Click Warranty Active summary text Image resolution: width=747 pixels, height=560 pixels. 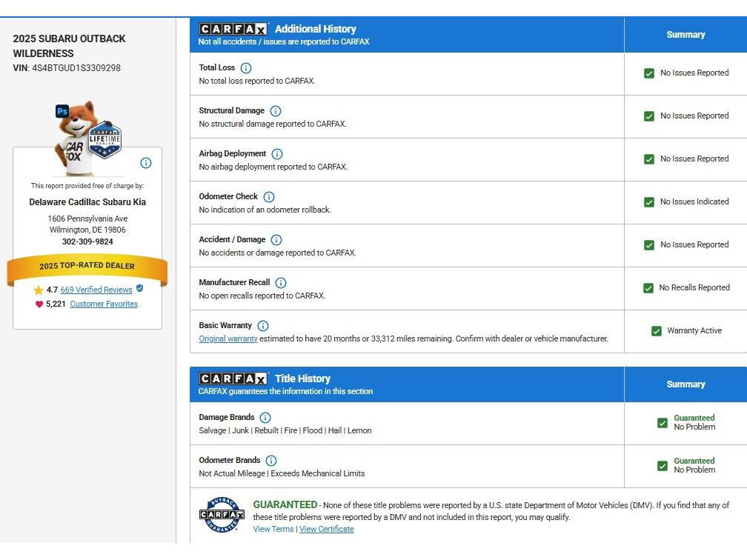(694, 330)
